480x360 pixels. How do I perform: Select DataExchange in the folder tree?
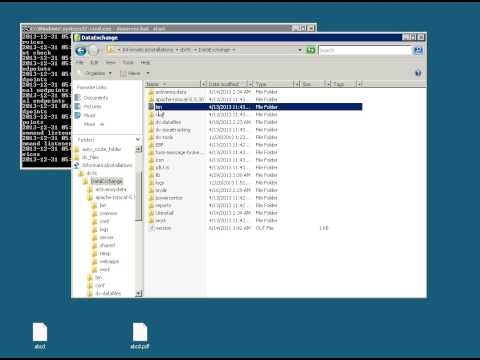point(107,181)
